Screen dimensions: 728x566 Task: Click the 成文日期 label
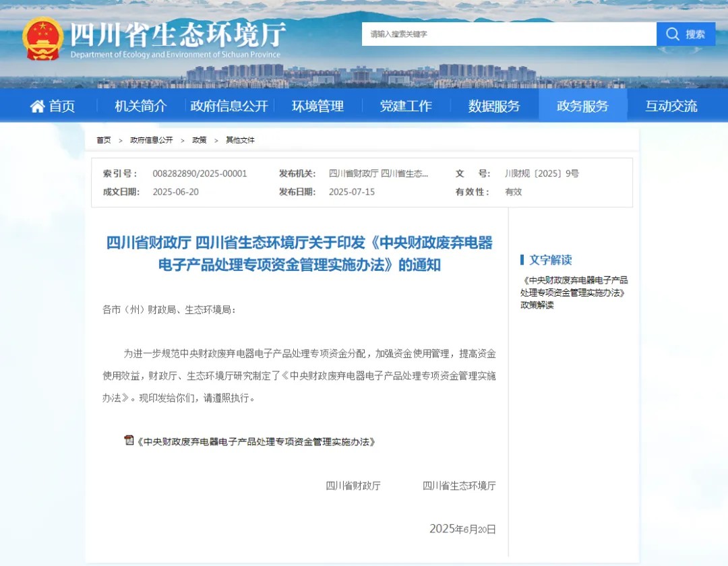click(121, 192)
